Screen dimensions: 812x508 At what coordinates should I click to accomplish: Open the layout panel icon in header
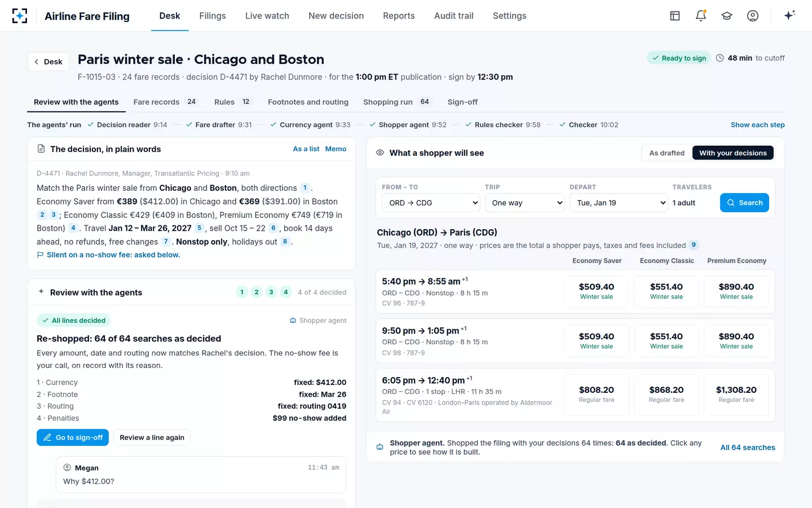click(675, 16)
